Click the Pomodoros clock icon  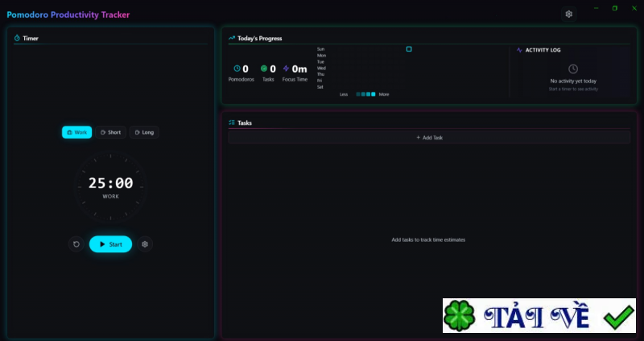[x=237, y=69]
